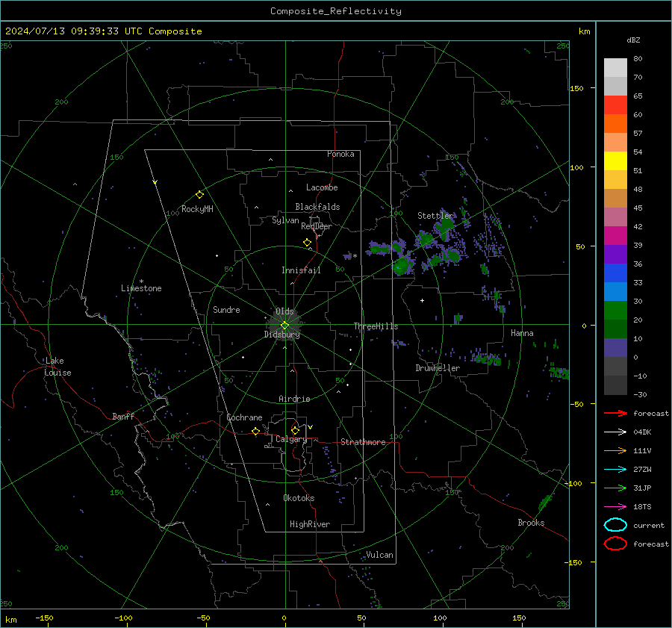This screenshot has height=628, width=672.
Task: Click the Hanna label
Action: point(522,333)
